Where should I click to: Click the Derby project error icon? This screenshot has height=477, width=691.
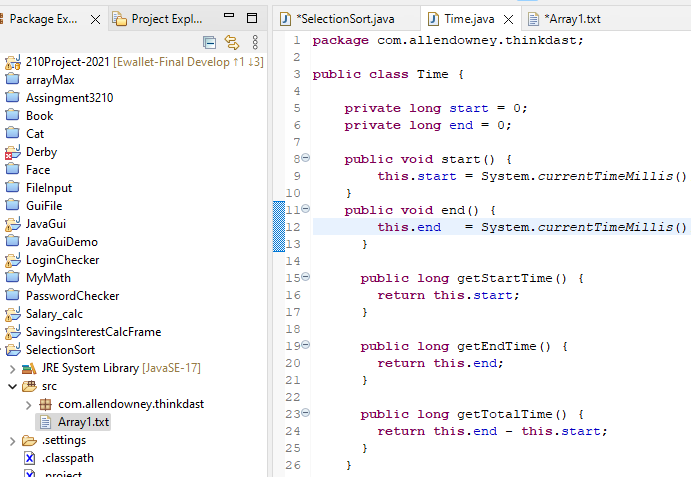click(x=12, y=152)
